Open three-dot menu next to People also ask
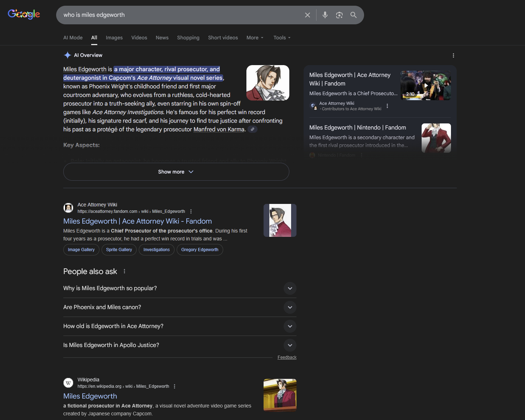 [124, 272]
